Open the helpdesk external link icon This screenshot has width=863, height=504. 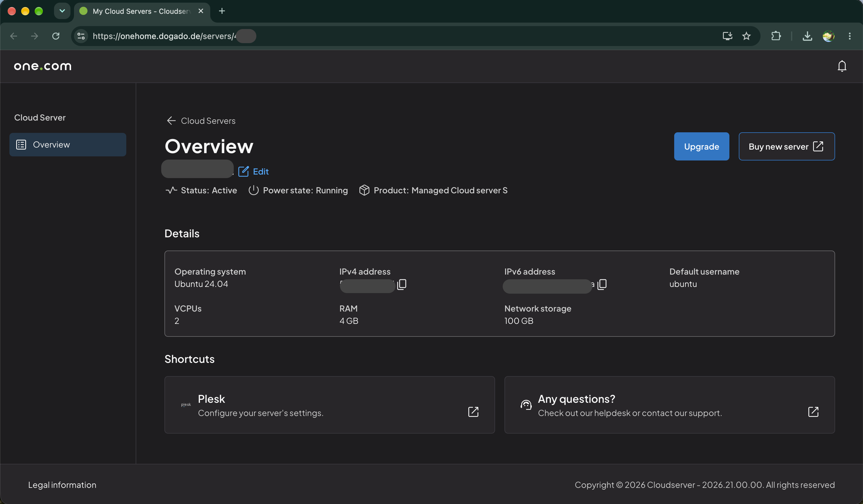pyautogui.click(x=813, y=412)
